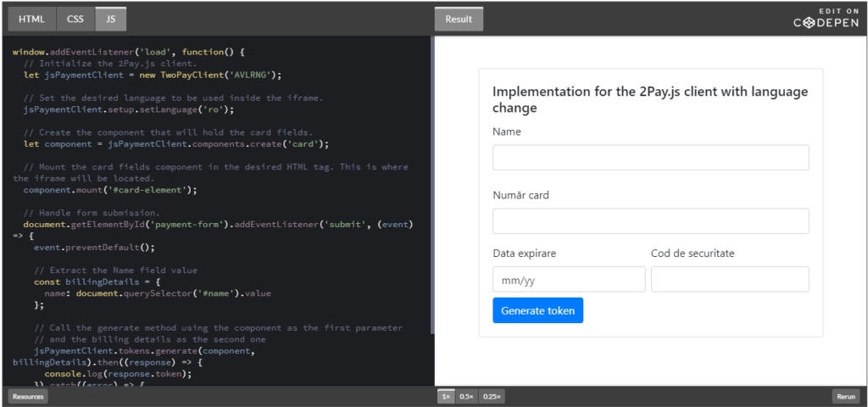Viewport: 868px width, 407px height.
Task: Click the Rerun button
Action: point(846,397)
